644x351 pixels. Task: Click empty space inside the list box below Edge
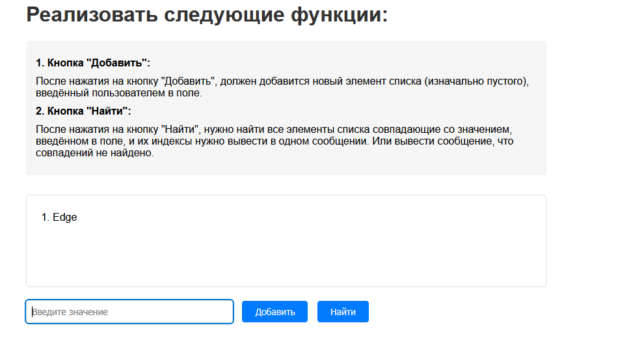(286, 257)
